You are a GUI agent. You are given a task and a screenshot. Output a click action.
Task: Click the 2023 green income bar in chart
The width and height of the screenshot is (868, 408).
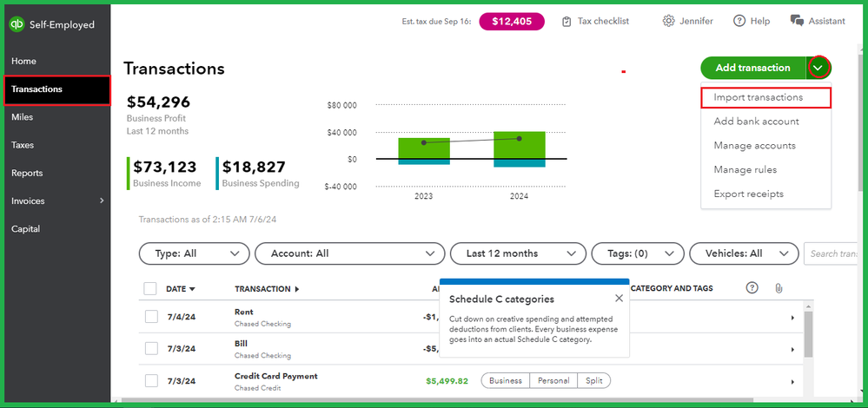point(424,148)
